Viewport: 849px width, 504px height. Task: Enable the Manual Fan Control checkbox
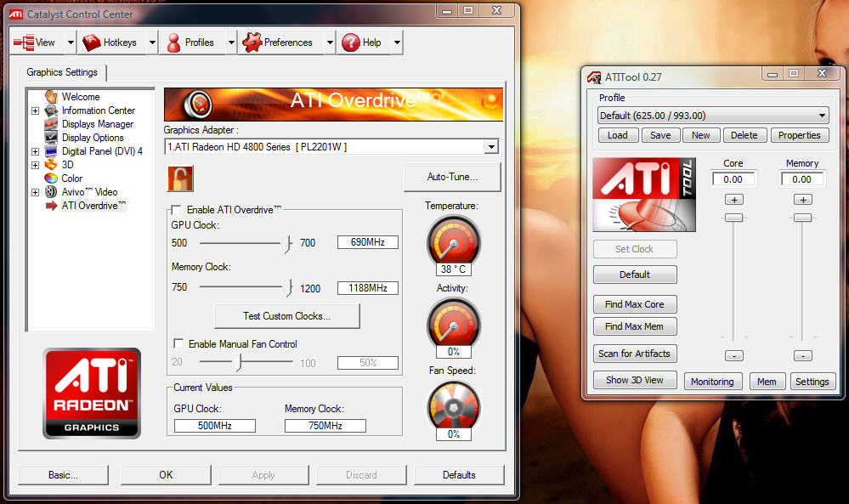(178, 343)
